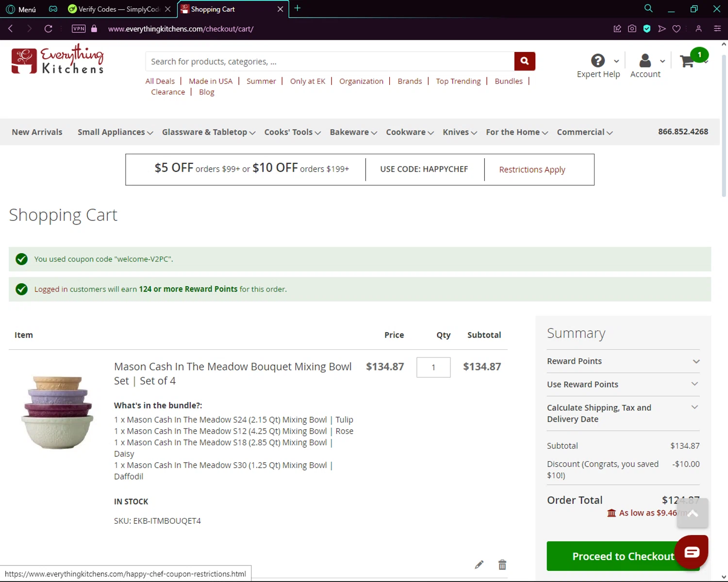Open the Small Appliances dropdown
The height and width of the screenshot is (582, 728).
click(115, 132)
